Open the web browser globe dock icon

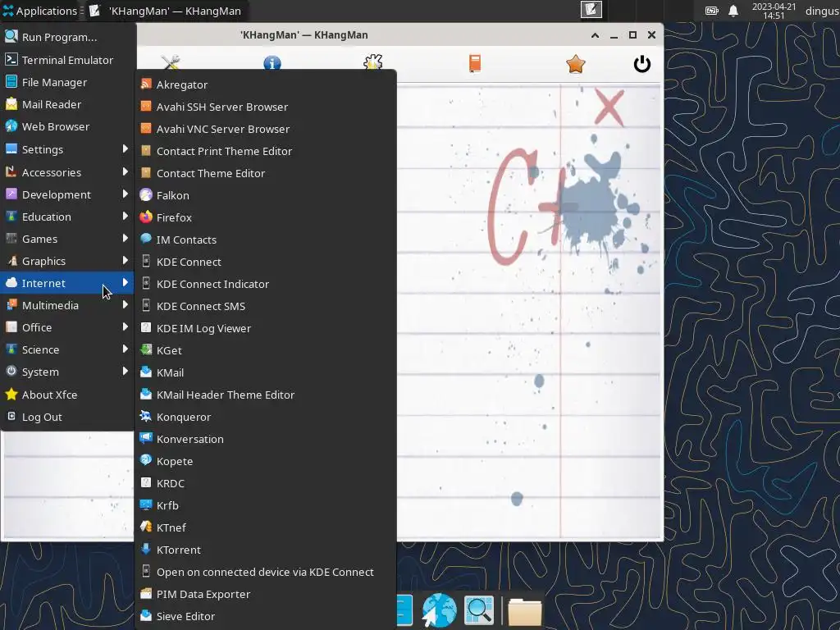tap(440, 610)
